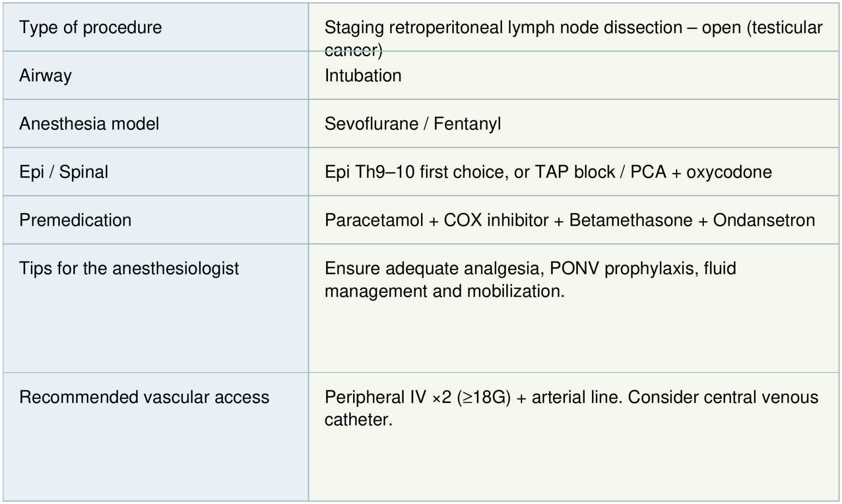Select the 'Epi / Spinal' row label
Screen dimensions: 842x504
(64, 172)
